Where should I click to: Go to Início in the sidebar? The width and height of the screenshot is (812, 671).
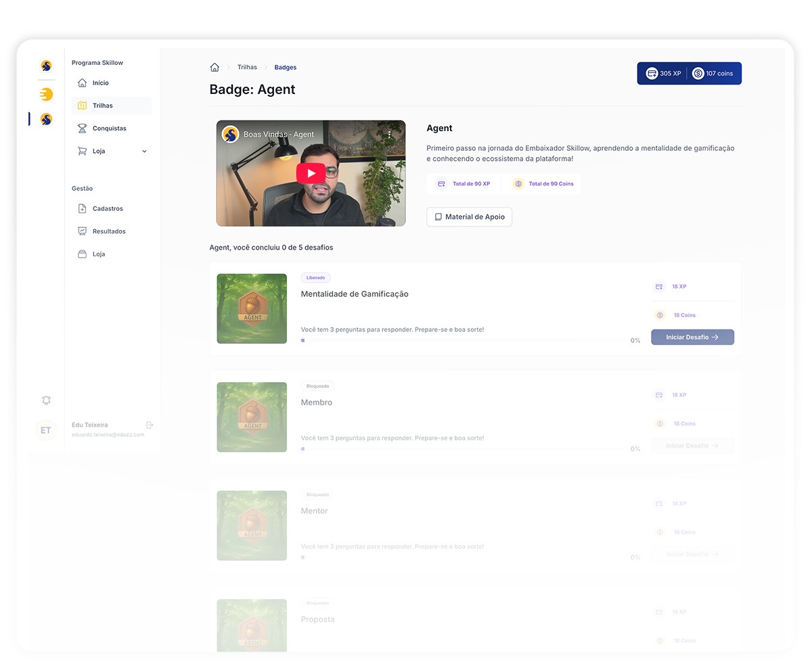coord(112,83)
